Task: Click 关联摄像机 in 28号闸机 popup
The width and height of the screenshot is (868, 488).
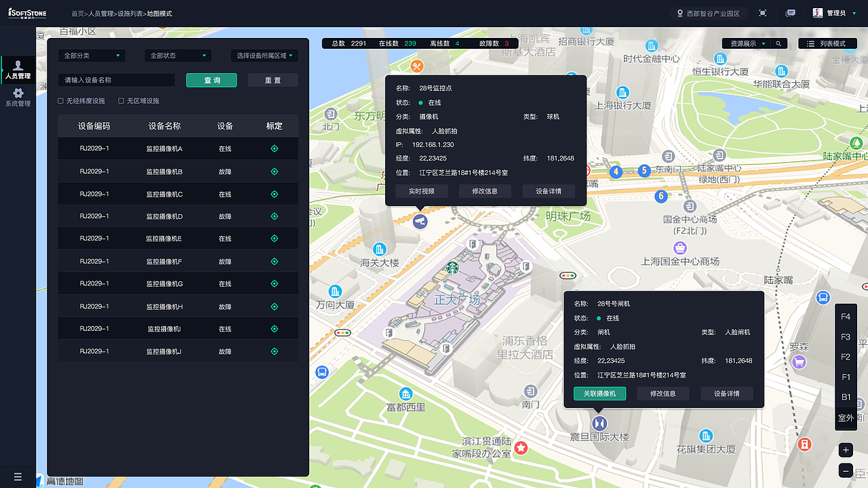Action: [599, 393]
